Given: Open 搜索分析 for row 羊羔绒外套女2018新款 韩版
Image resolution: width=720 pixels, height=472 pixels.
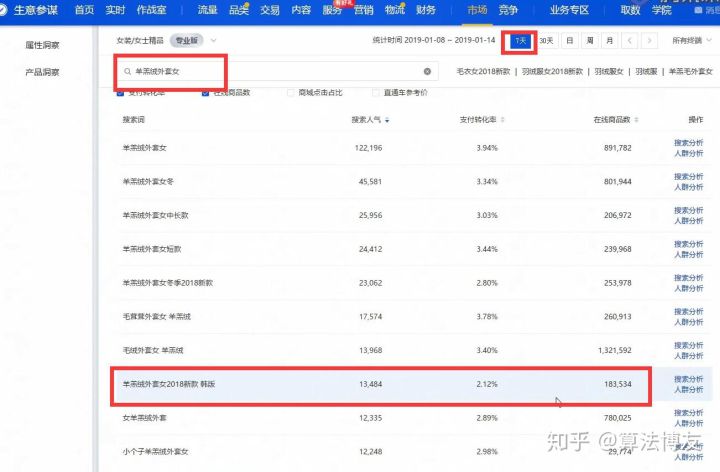Looking at the screenshot, I should [688, 379].
